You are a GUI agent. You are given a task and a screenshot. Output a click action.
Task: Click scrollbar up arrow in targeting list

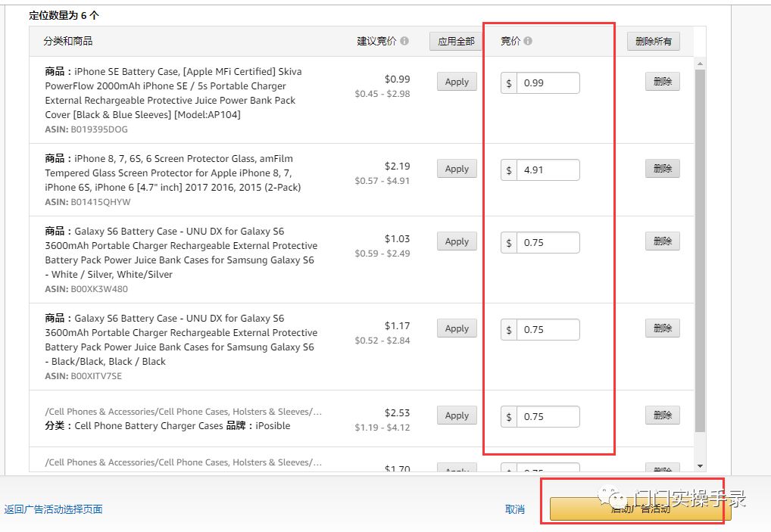[x=700, y=64]
